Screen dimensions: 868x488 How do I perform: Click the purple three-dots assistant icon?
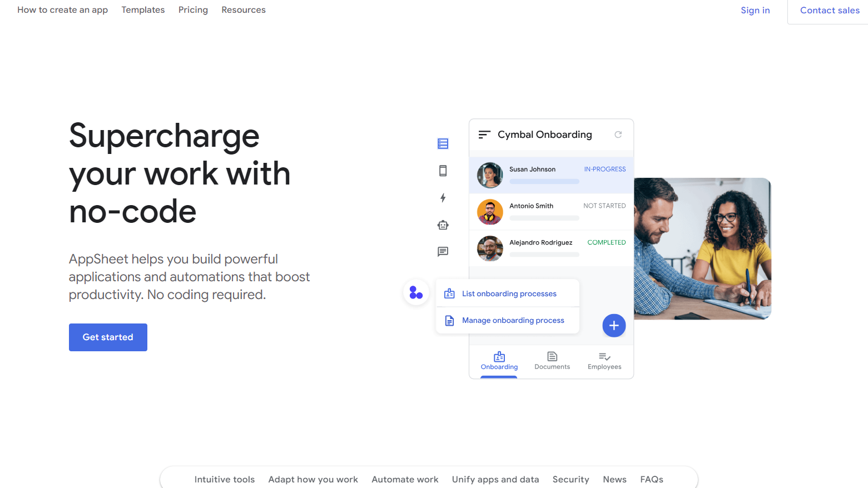coord(416,292)
